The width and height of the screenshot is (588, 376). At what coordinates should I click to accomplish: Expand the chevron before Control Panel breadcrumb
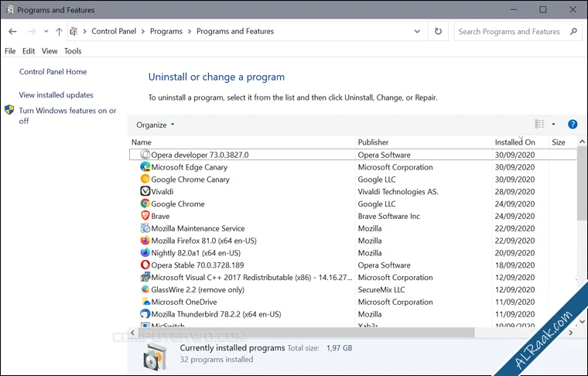click(84, 32)
